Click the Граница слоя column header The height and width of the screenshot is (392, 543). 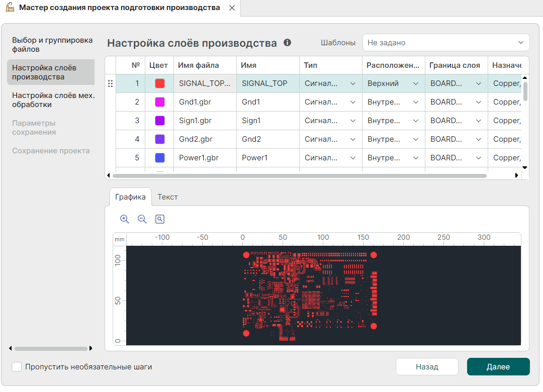(456, 65)
